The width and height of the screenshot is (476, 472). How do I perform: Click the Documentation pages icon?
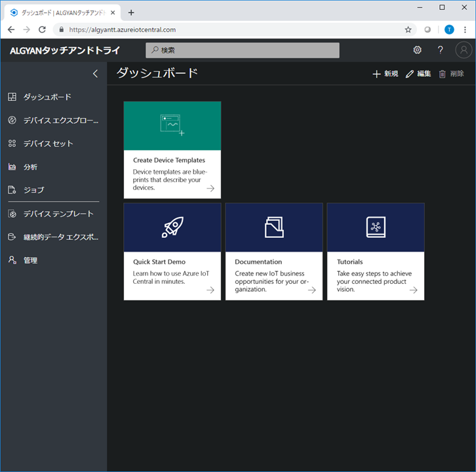[274, 227]
